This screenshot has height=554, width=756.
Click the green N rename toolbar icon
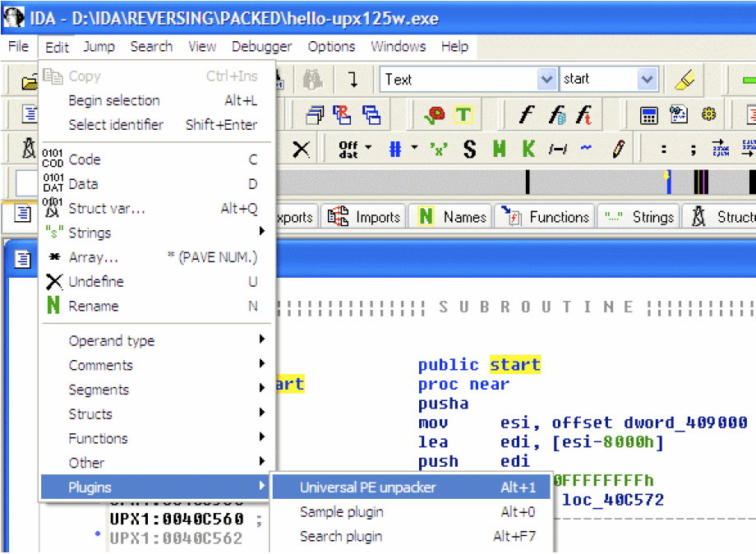pyautogui.click(x=500, y=150)
